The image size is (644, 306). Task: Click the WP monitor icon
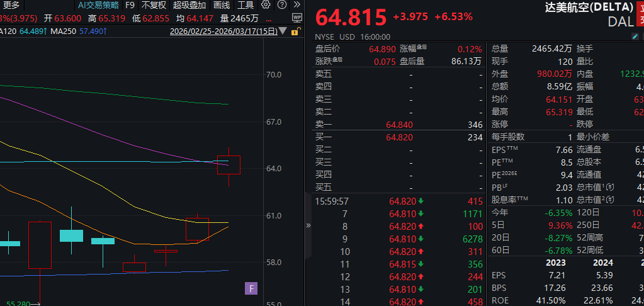pyautogui.click(x=297, y=18)
